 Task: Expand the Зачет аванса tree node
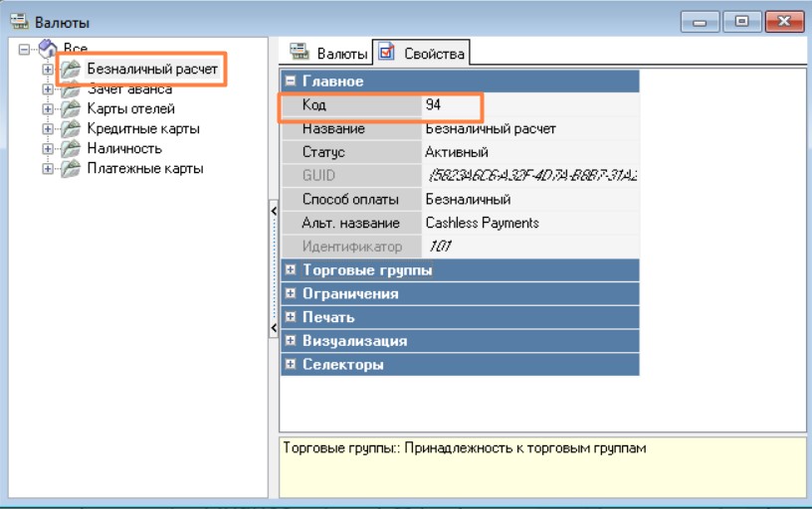[x=47, y=89]
